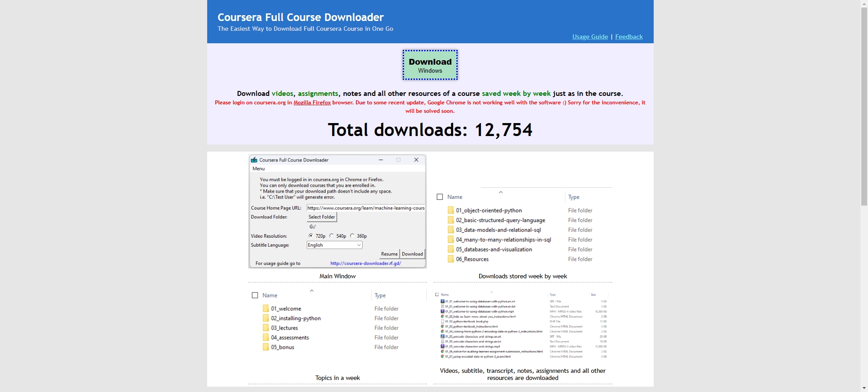Click folder icon of 03_lectures

point(266,328)
